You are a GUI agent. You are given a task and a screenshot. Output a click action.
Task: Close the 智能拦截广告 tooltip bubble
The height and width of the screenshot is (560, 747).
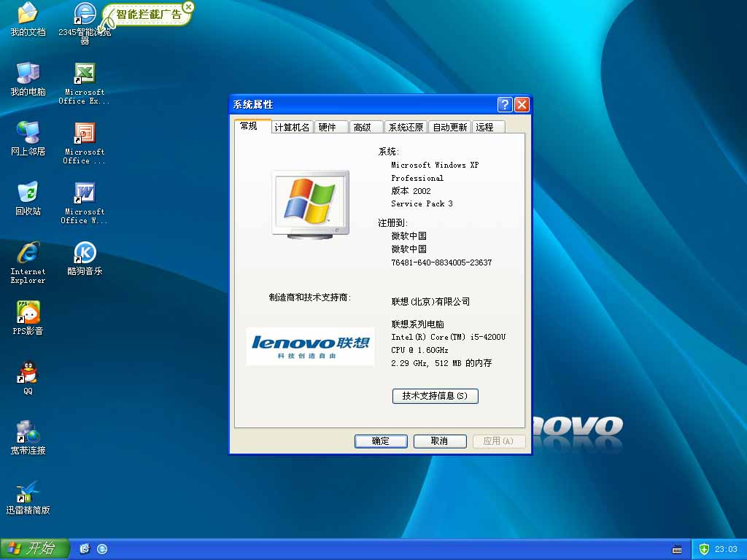pyautogui.click(x=189, y=7)
